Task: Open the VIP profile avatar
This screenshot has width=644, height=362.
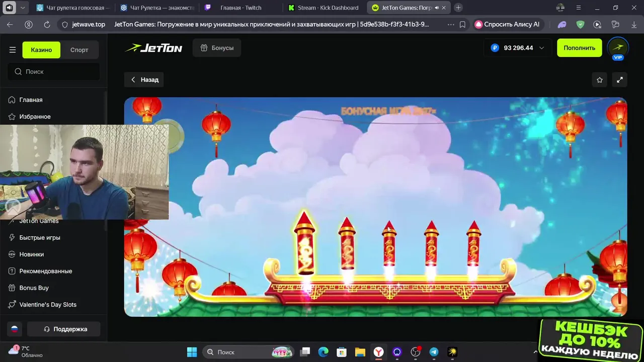Action: tap(618, 48)
